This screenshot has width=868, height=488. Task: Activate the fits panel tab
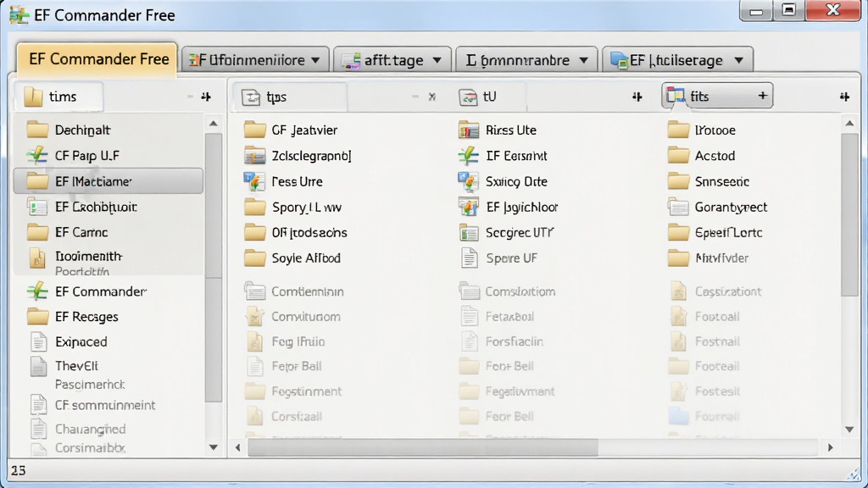[717, 96]
